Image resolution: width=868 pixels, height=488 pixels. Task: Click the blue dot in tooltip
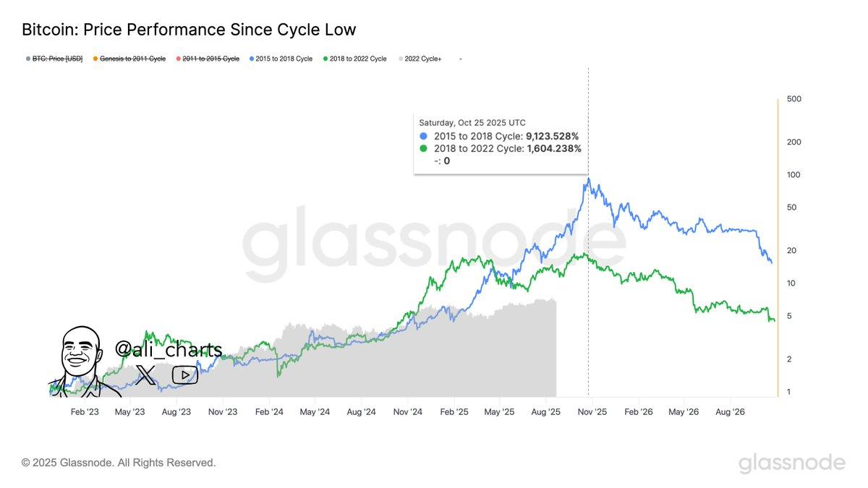[424, 136]
